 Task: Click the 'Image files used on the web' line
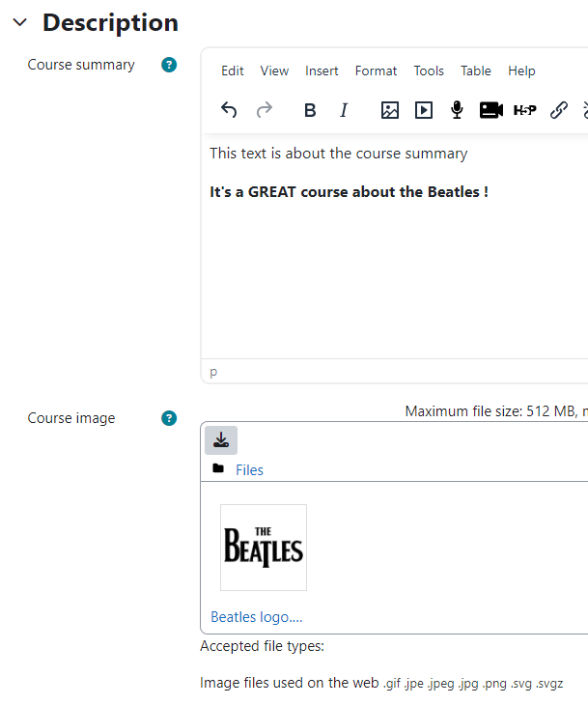pyautogui.click(x=381, y=683)
